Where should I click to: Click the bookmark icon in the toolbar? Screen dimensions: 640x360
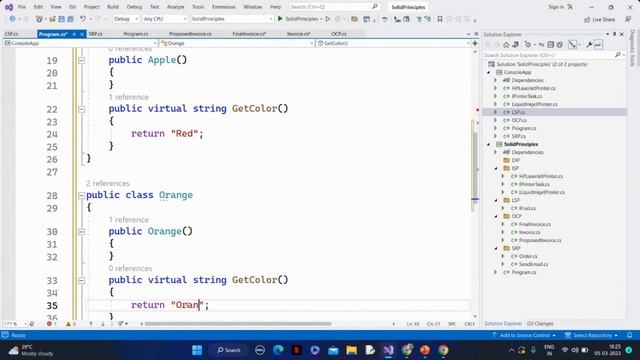(440, 19)
